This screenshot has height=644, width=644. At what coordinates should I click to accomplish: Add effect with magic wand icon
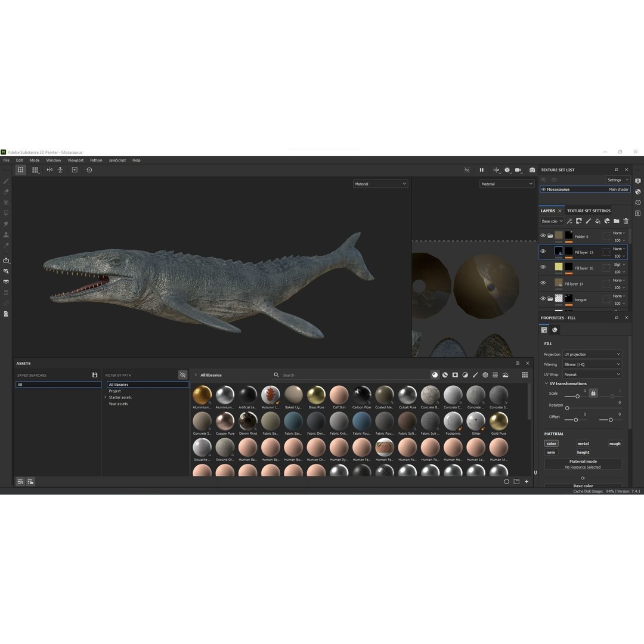569,221
